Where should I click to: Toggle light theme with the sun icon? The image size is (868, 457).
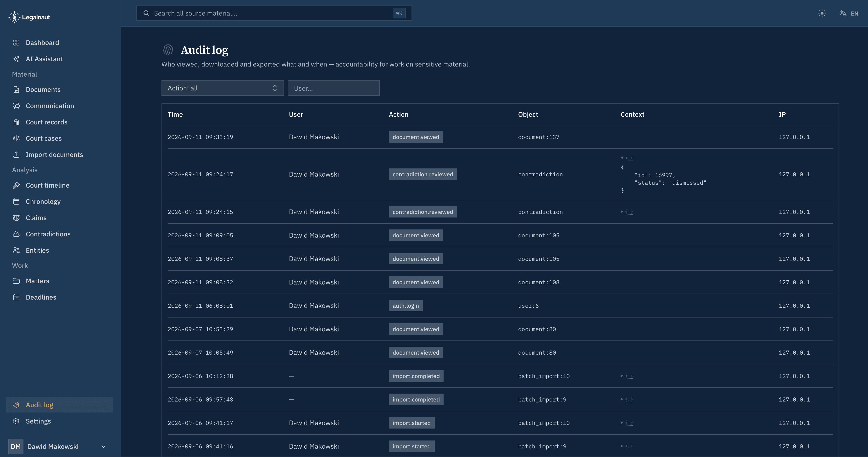822,13
